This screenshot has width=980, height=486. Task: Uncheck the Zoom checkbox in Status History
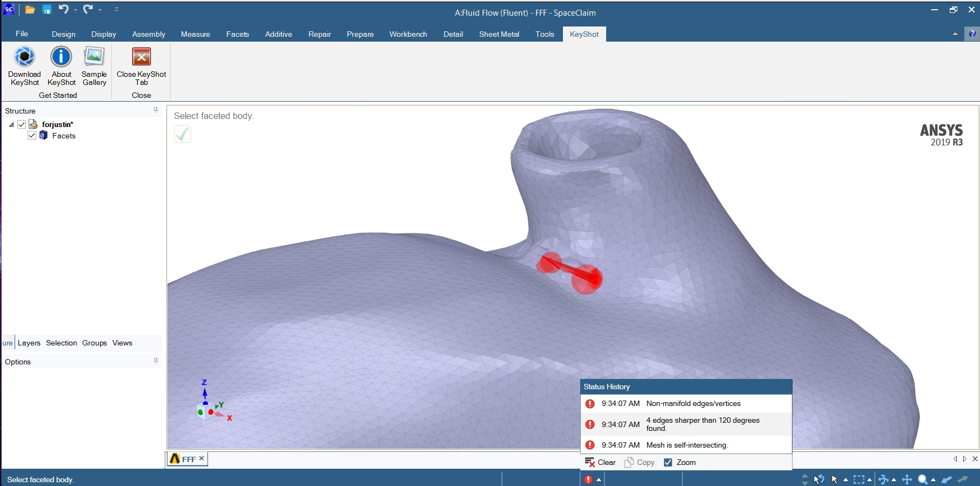coord(668,462)
